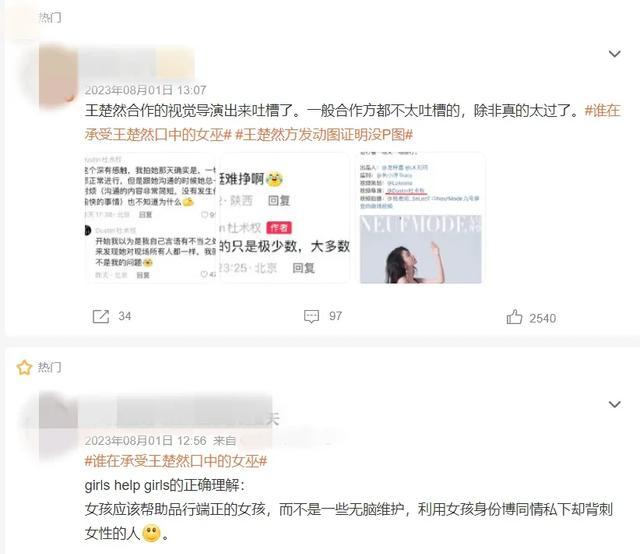640x554 pixels.
Task: Click the star icon next to 热门
Action: coord(24,367)
